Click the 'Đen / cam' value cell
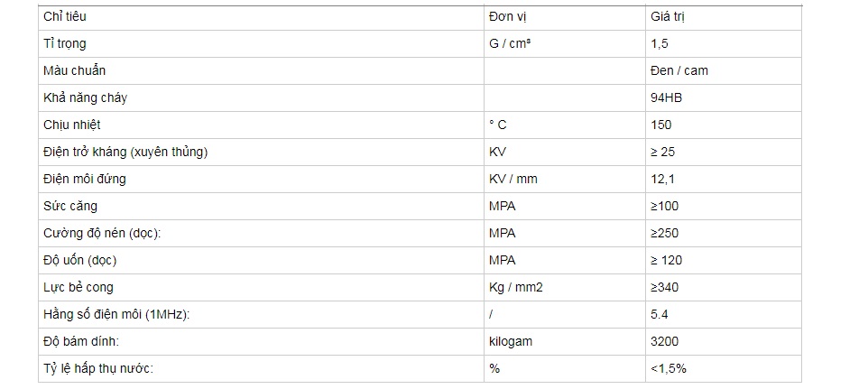The width and height of the screenshot is (868, 389). coord(679,70)
